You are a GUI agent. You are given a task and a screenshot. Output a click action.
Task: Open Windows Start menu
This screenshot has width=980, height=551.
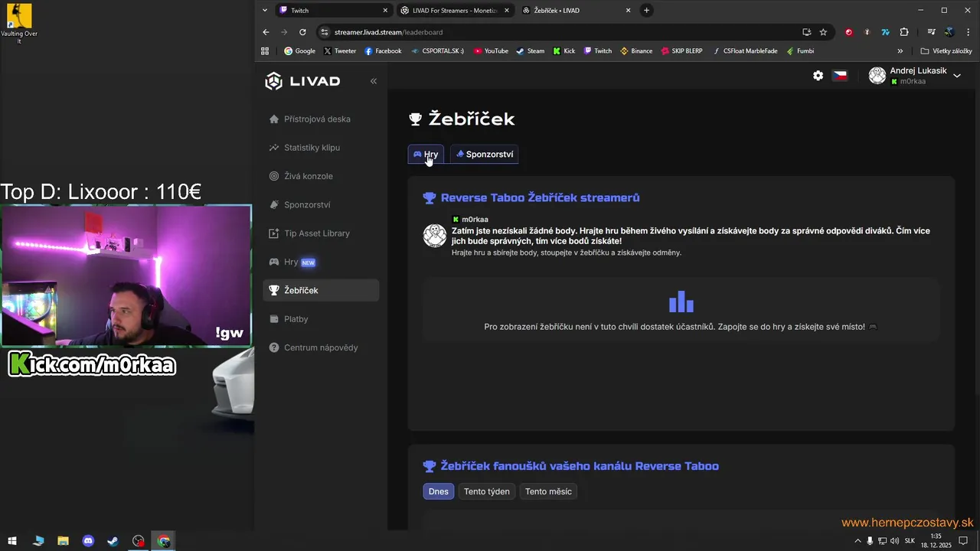click(12, 541)
